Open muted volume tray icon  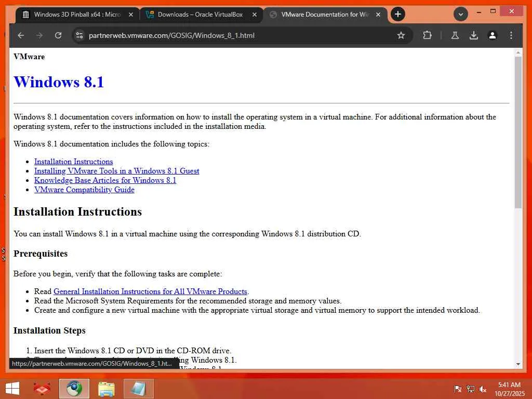tap(483, 389)
